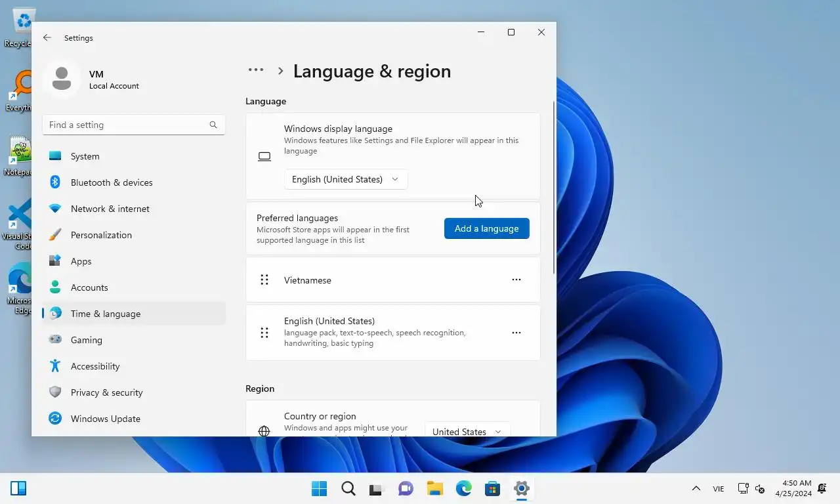Click the Country or region globe icon

point(264,430)
